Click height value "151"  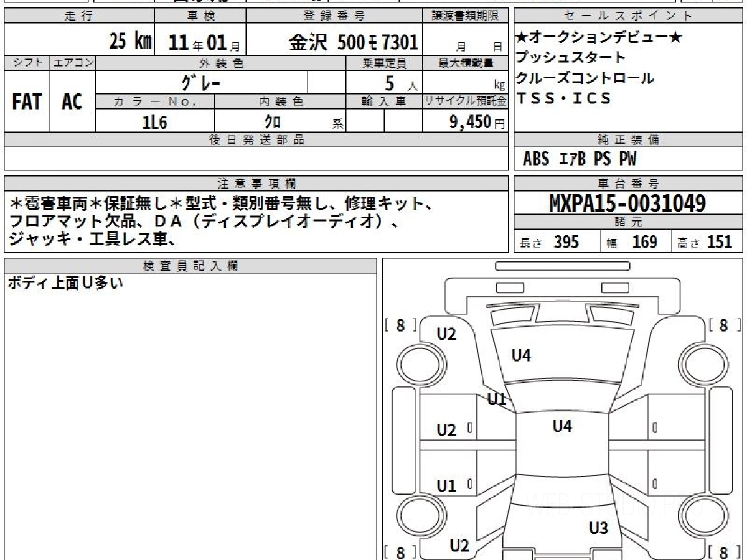[x=719, y=242]
